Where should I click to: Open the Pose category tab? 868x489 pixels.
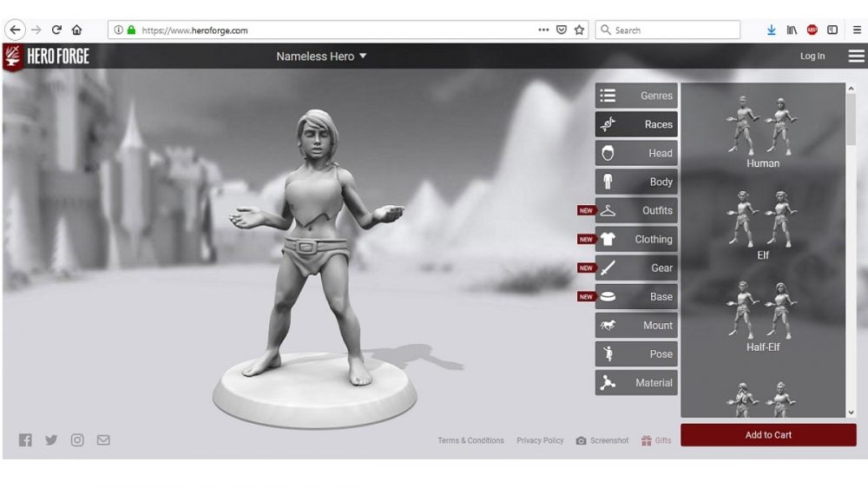pos(636,354)
